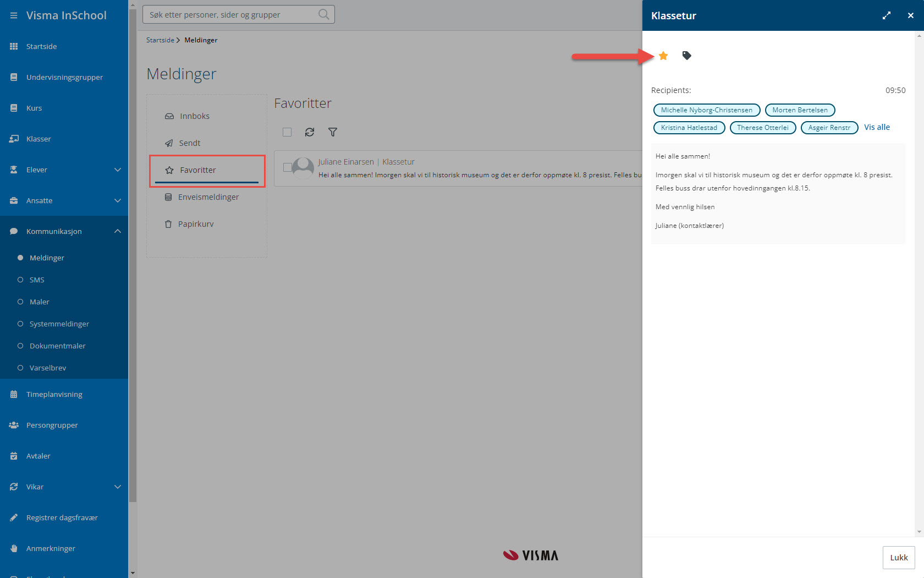This screenshot has width=924, height=578.
Task: Click the tag label icon
Action: click(x=686, y=56)
